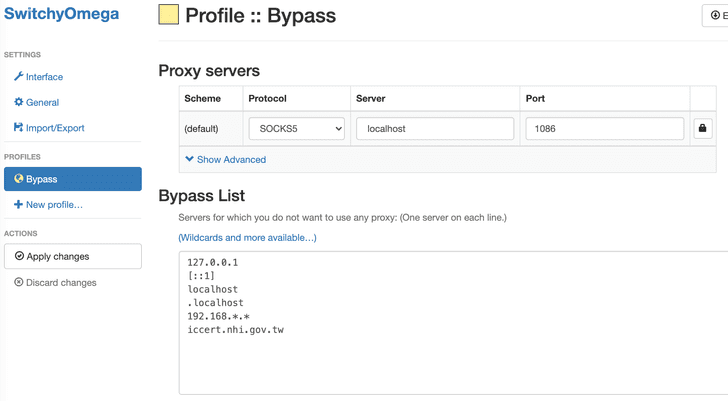Screen dimensions: 728x401
Task: Focus the Port field showing 1086
Action: [603, 129]
